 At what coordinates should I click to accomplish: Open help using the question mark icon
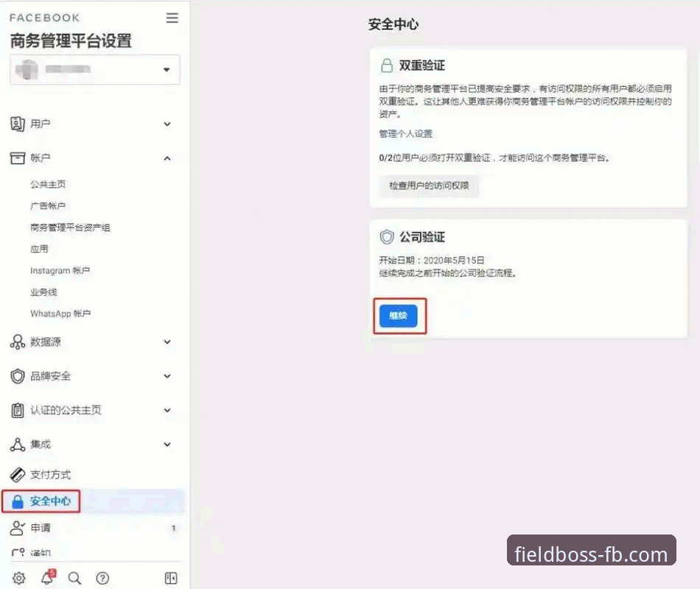pos(101,578)
